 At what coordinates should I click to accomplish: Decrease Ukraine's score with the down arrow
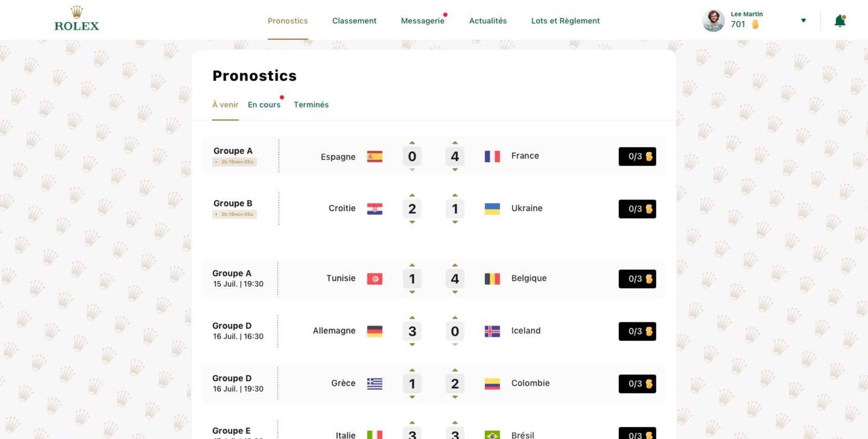[x=455, y=221]
